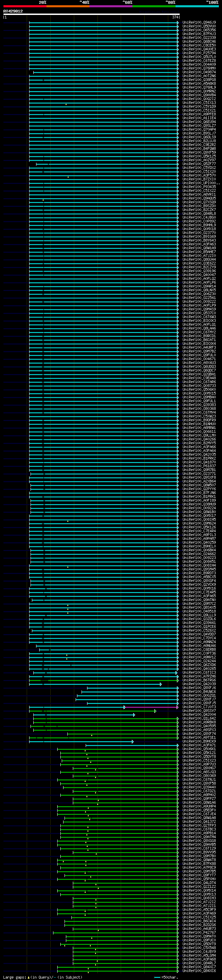
Task: Click the purple ~60% identity legend segment
Action: 111,6
